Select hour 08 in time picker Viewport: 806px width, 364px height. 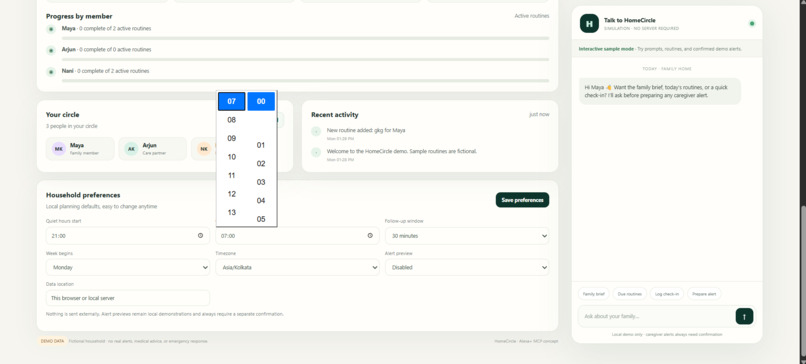click(231, 120)
